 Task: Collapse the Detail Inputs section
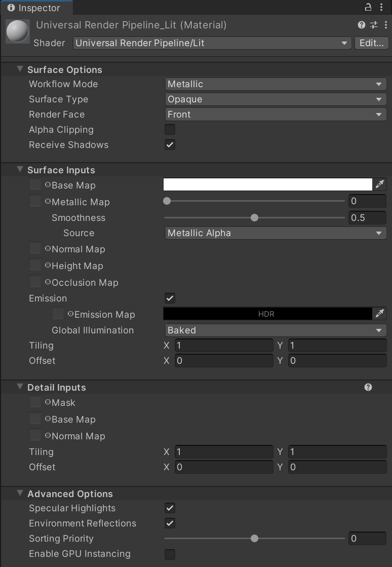click(x=20, y=387)
